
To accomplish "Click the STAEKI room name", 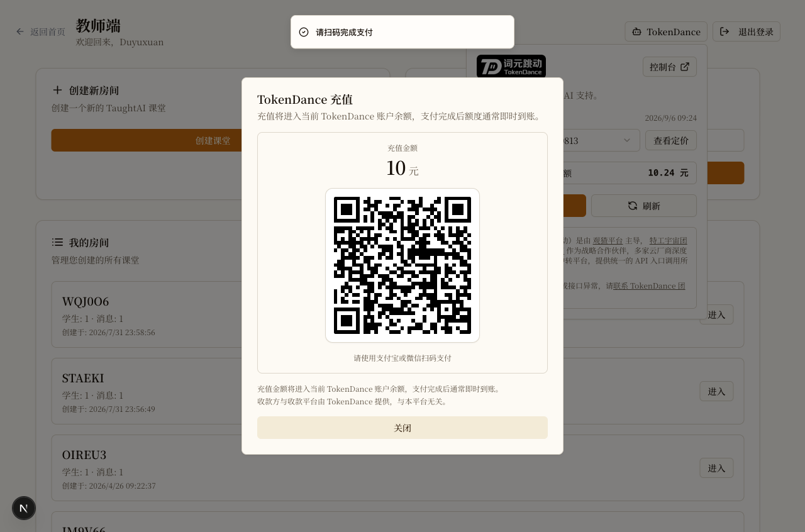I will 83,378.
